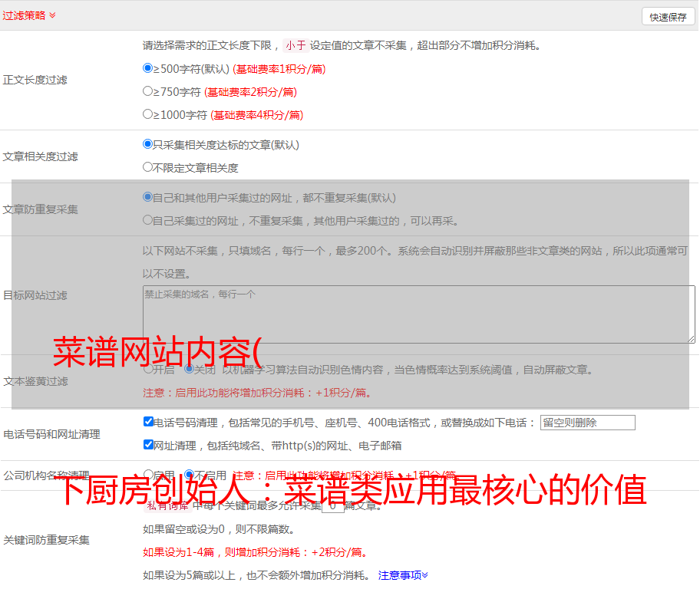
Task: Toggle 网址清理 checkbox
Action: pos(148,444)
